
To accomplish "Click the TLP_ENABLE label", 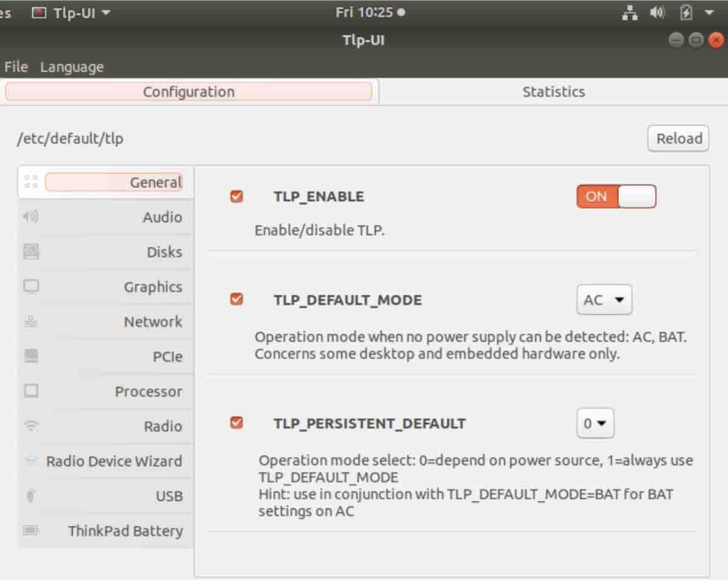I will (318, 197).
